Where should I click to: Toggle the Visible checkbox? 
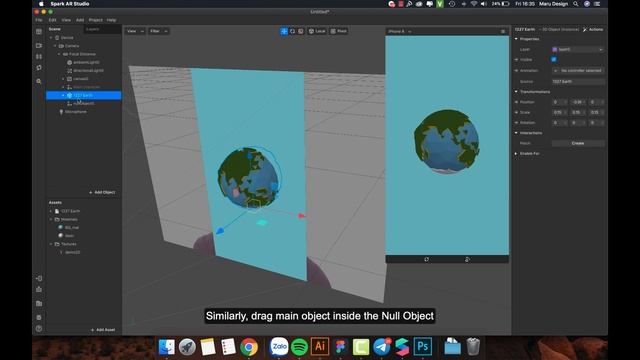554,60
